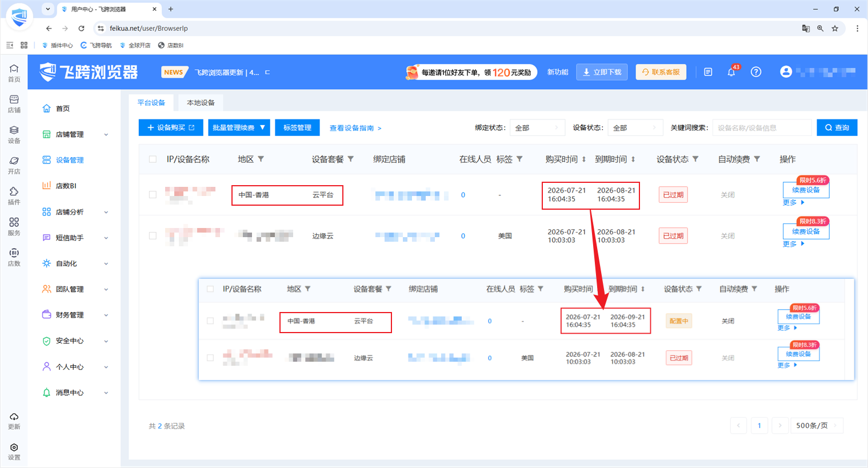Open the 查看设备指南 link
The width and height of the screenshot is (868, 468).
355,128
